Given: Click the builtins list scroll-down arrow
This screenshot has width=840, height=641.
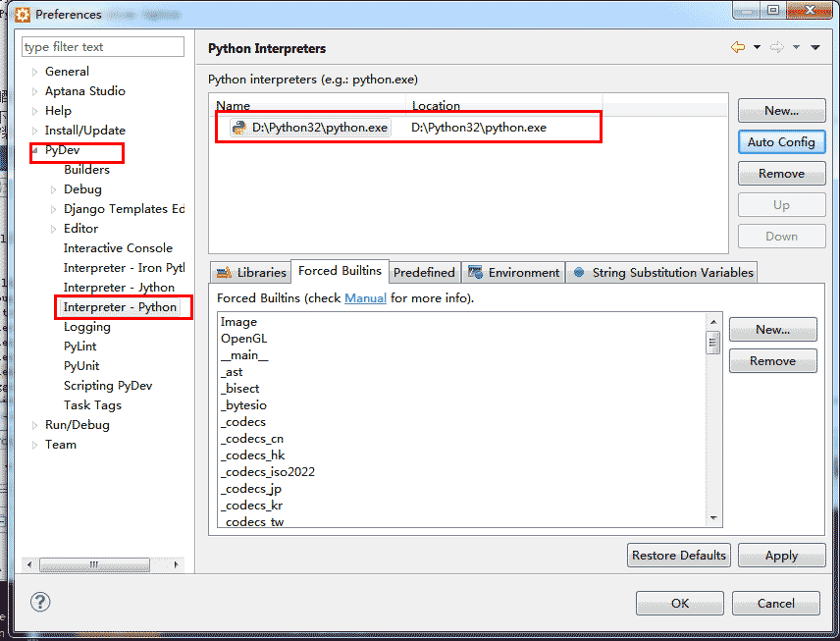Looking at the screenshot, I should tap(713, 517).
